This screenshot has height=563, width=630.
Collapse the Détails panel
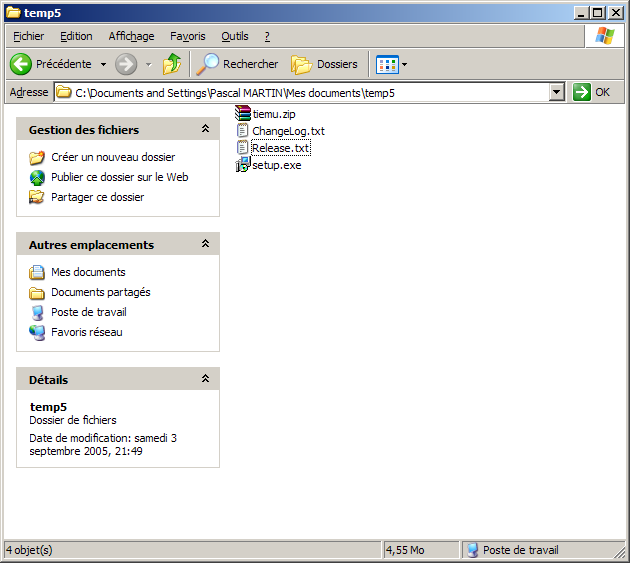205,379
